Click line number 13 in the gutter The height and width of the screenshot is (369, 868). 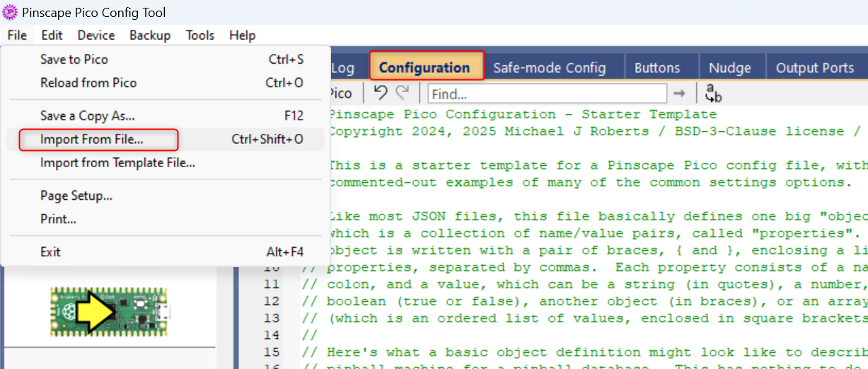point(271,319)
